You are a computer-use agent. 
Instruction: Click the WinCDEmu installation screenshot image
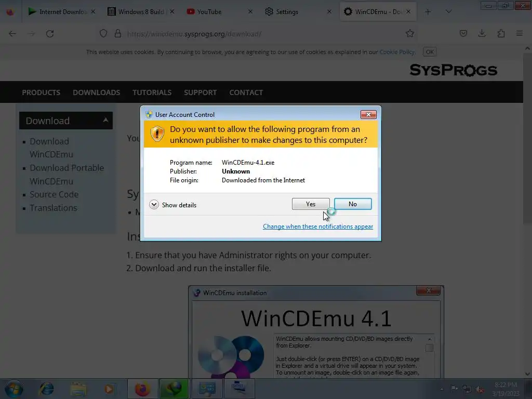(316, 332)
